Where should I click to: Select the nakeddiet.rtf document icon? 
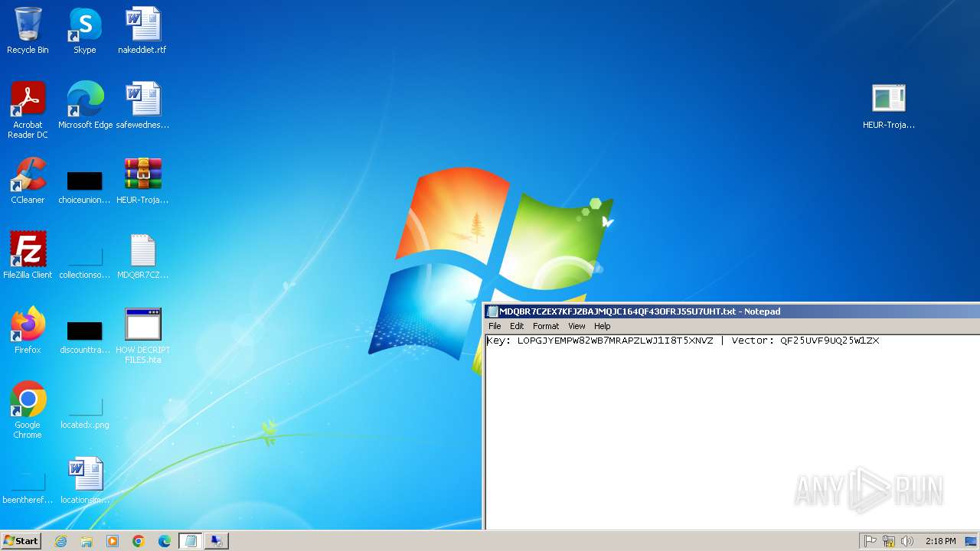point(142,31)
